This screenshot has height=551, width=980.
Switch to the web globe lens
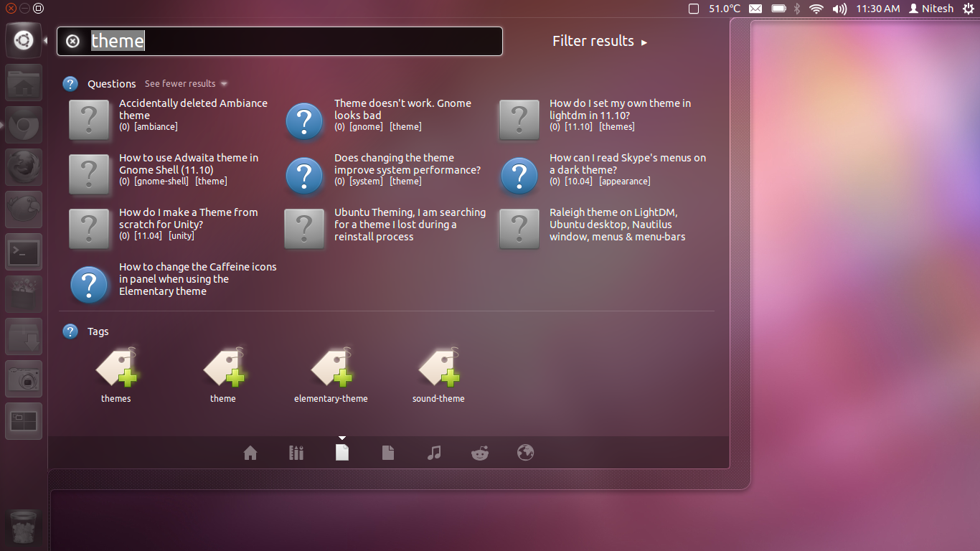click(x=526, y=453)
